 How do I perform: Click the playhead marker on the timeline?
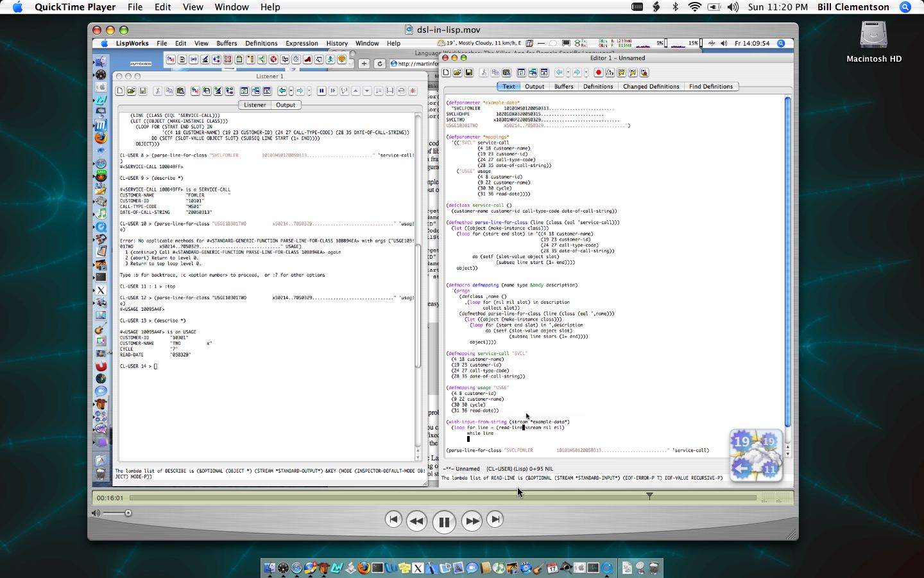click(x=649, y=496)
